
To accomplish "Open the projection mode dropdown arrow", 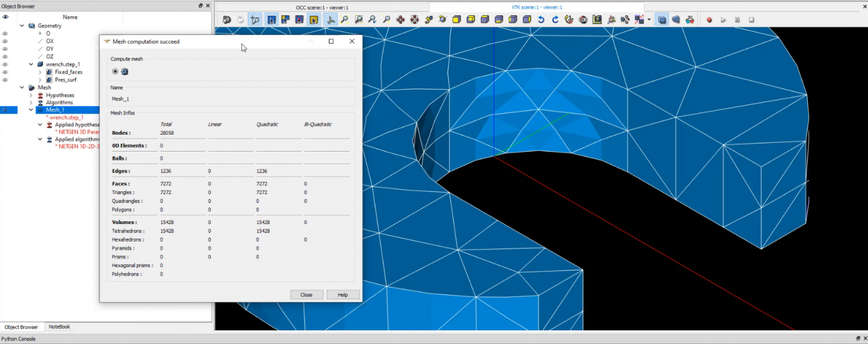I will 649,19.
